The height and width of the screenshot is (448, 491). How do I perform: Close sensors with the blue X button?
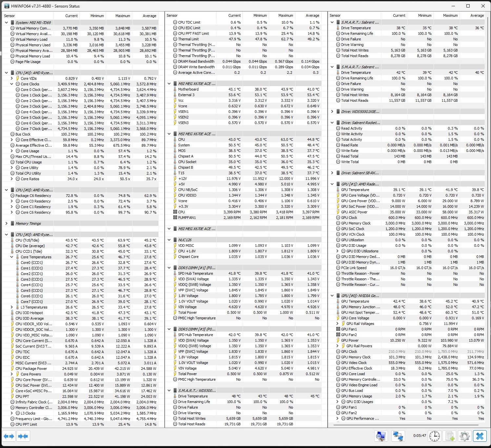click(x=480, y=436)
